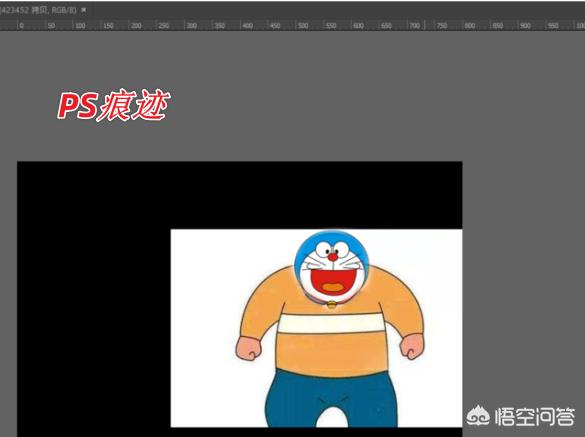
Task: Click the white picture area of canvas
Action: [316, 328]
